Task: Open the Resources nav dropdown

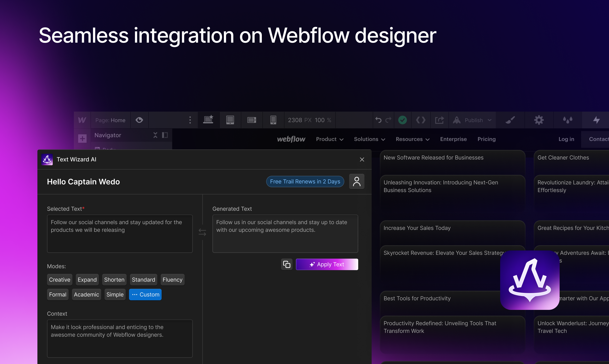Action: [x=412, y=139]
